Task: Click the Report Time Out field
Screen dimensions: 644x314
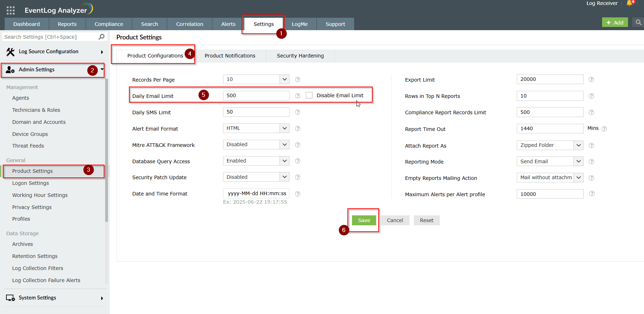Action: coord(550,128)
